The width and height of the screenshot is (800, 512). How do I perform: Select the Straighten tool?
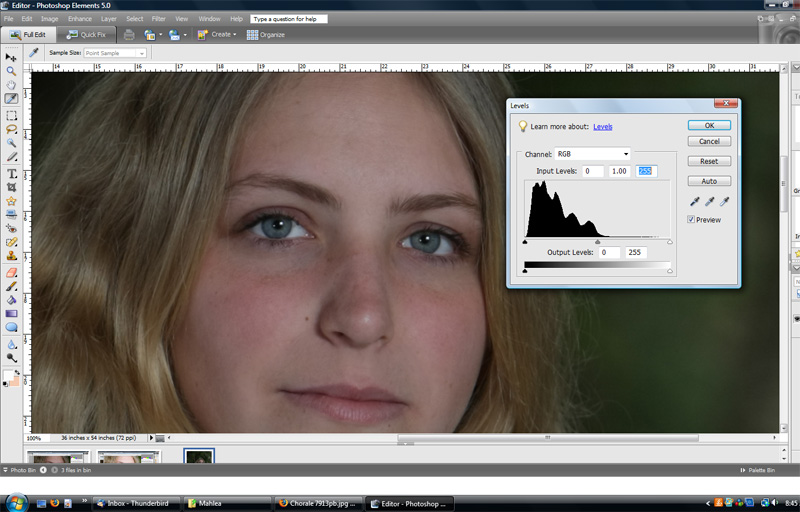point(11,214)
